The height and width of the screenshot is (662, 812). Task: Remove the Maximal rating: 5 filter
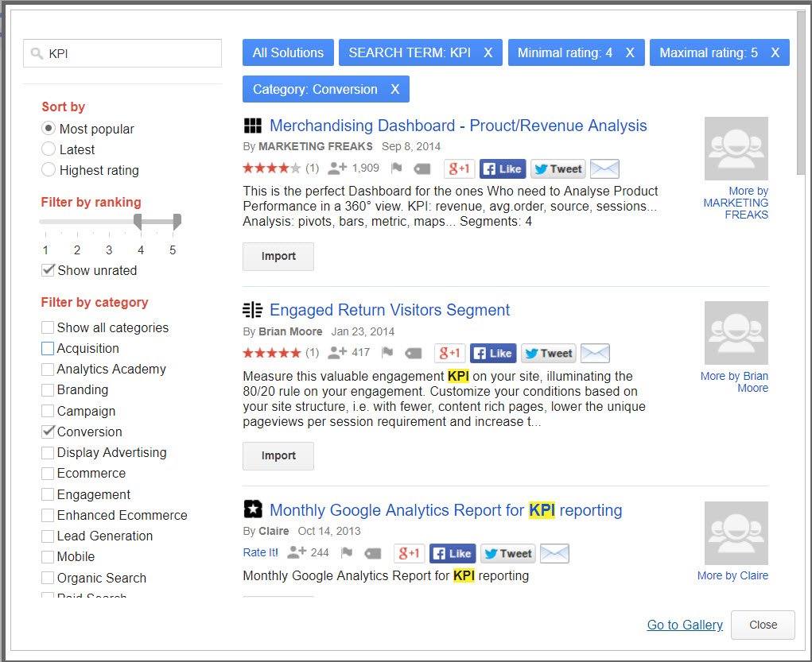(775, 52)
